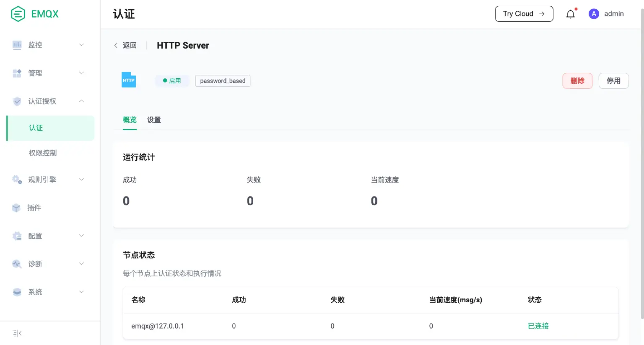This screenshot has height=345, width=644.
Task: Collapse the sidebar with the bottom icon
Action: coord(17,333)
